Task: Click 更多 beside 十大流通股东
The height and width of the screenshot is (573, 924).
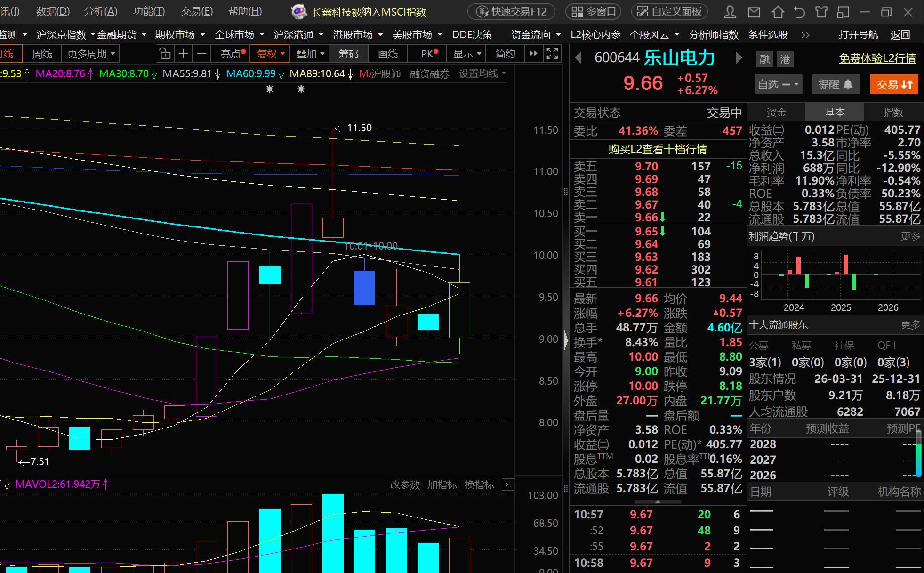Action: (x=910, y=324)
